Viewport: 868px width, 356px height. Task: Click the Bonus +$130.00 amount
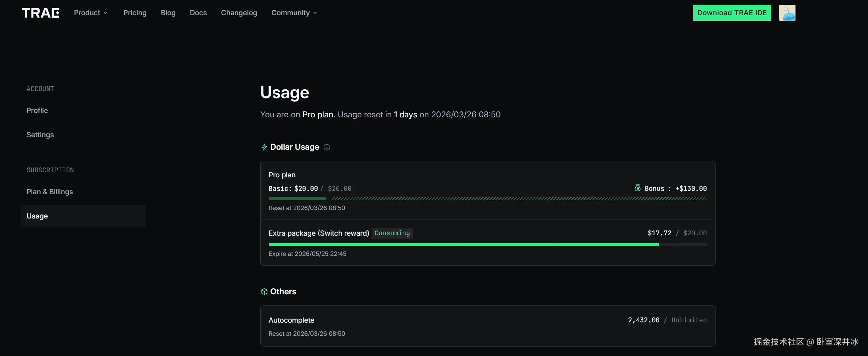pyautogui.click(x=691, y=189)
